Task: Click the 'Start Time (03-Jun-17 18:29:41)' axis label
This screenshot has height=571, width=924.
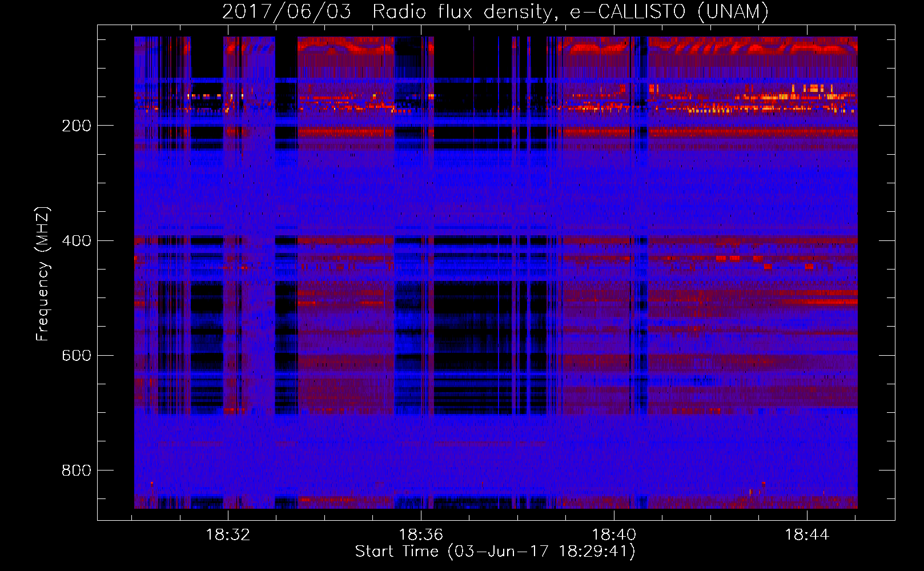Action: click(495, 552)
